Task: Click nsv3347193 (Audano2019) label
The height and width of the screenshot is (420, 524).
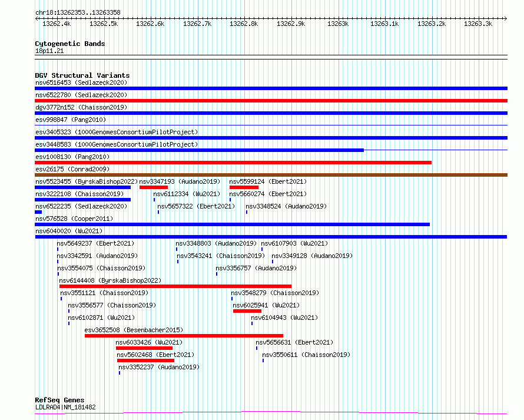Action: (180, 181)
